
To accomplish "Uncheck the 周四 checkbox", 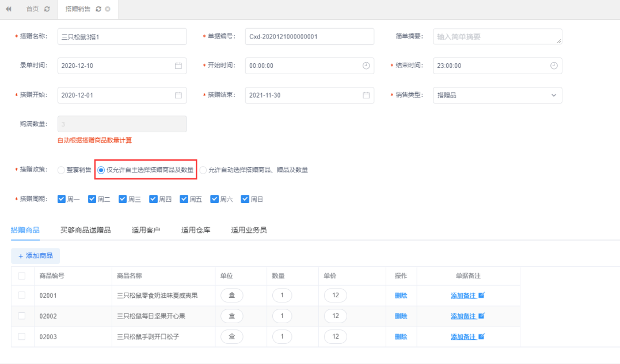I will (x=153, y=199).
